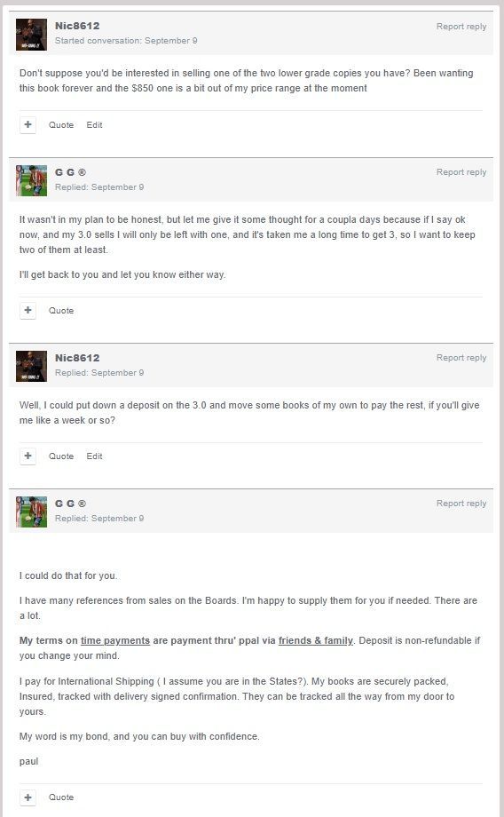Report the first reply by Nic8612

point(461,27)
